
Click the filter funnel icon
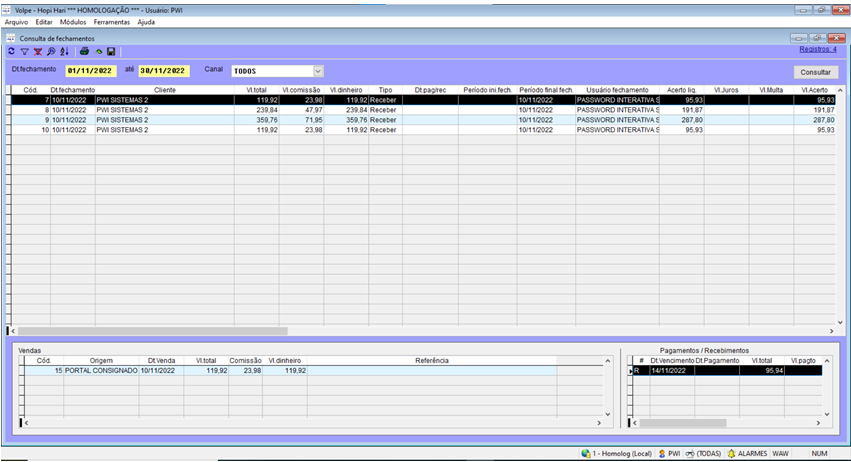25,51
